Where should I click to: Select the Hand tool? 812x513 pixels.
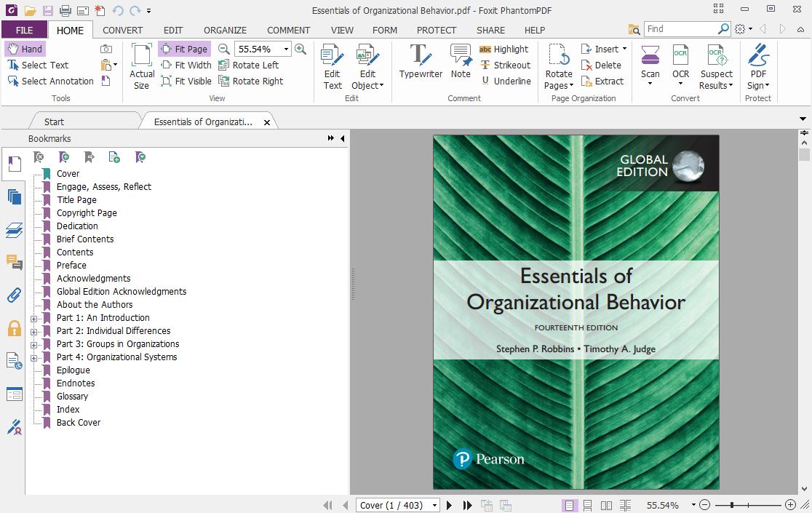pos(25,49)
